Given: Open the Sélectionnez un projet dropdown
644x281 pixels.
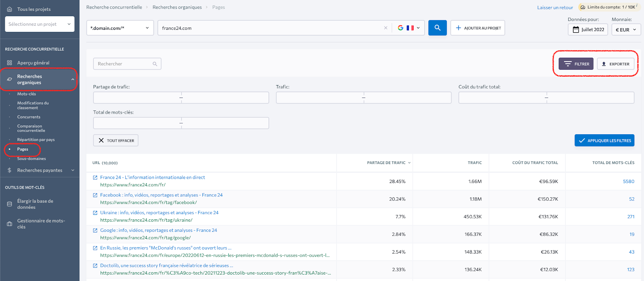Looking at the screenshot, I should 40,24.
